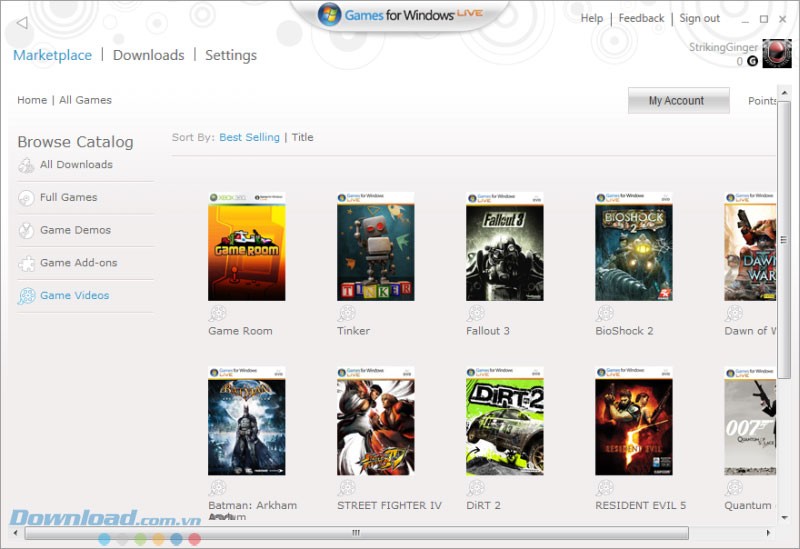Screen dimensions: 800x549
Task: Sort the catalog by Title
Action: 303,137
